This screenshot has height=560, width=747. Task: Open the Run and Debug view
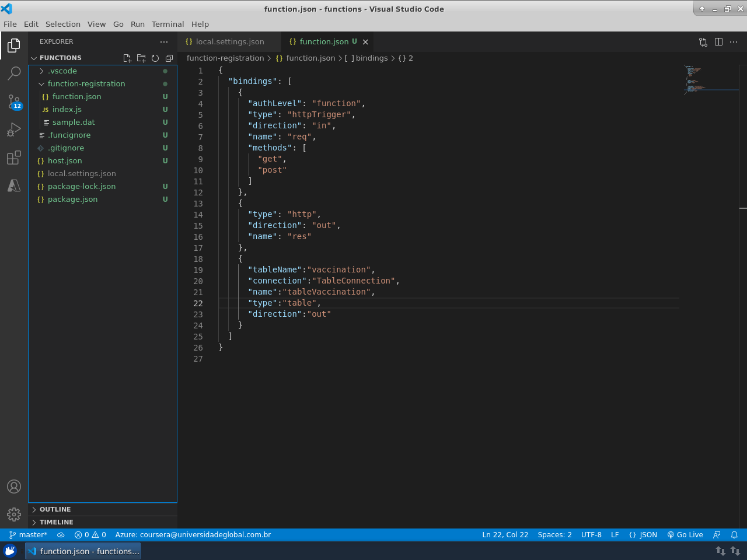click(14, 129)
